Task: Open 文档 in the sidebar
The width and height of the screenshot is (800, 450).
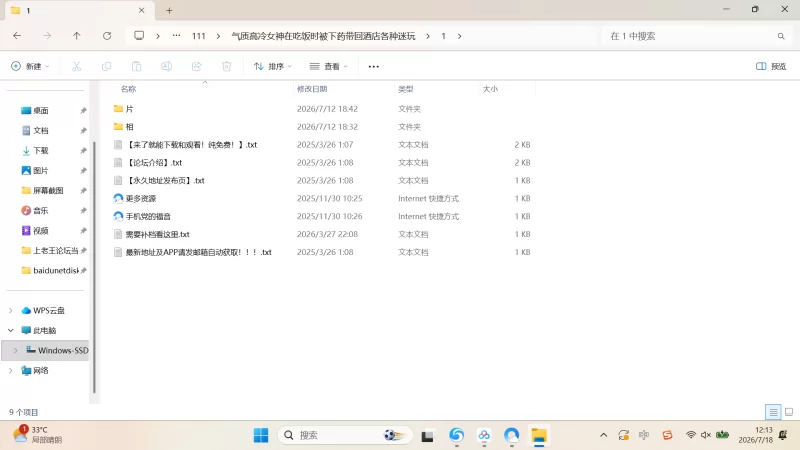Action: 41,131
